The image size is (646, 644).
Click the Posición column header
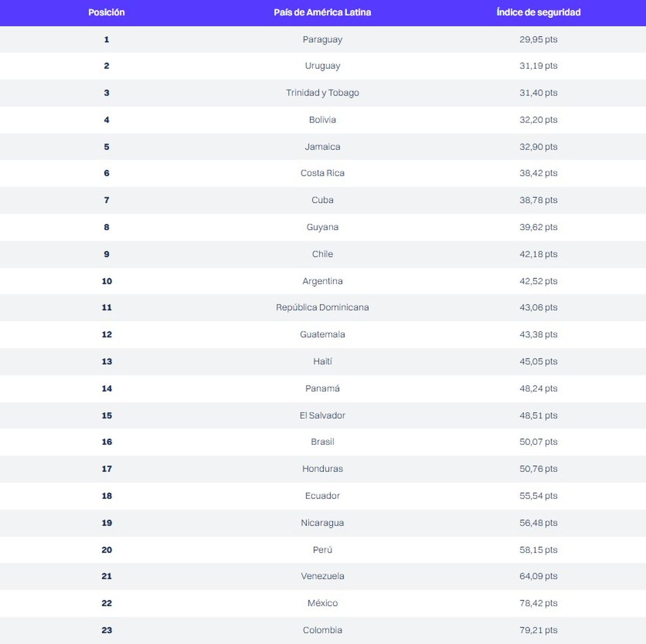(x=106, y=12)
